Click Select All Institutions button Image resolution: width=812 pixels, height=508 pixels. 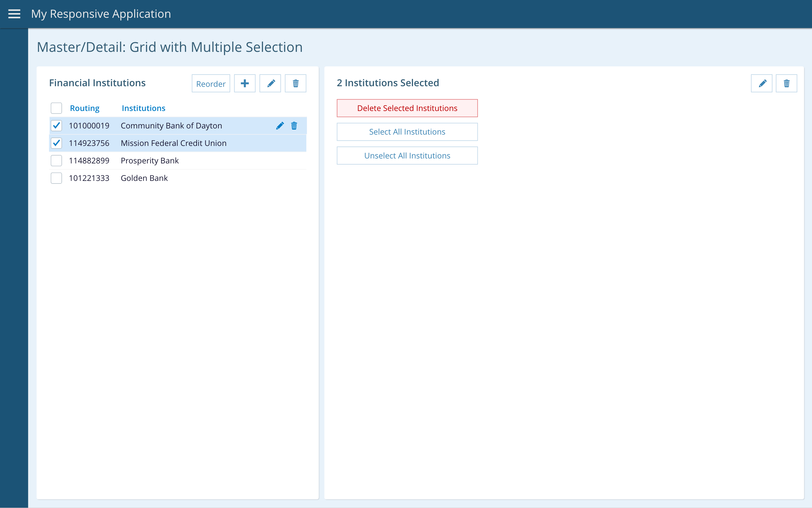(407, 132)
